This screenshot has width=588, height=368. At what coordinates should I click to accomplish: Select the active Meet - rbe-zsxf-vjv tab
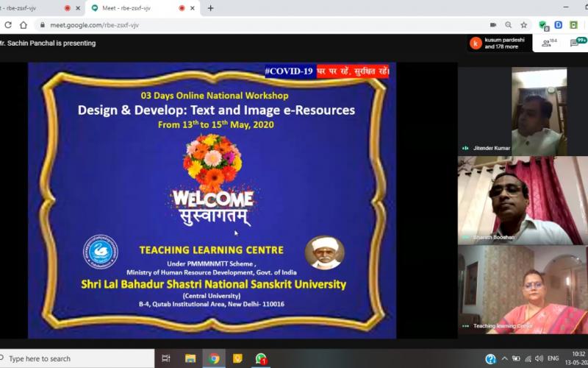(144, 8)
